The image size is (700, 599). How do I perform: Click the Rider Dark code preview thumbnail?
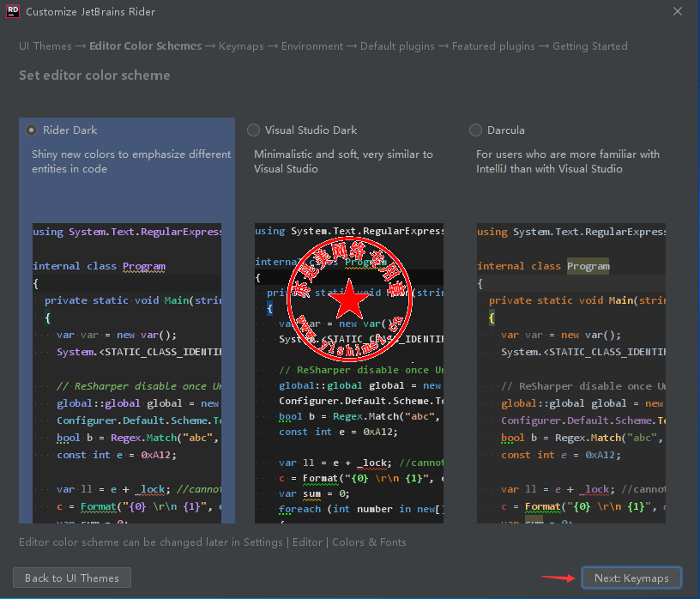coord(127,373)
